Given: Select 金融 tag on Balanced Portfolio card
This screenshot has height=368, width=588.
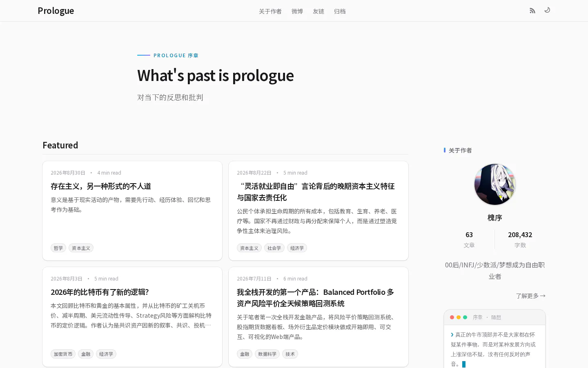Looking at the screenshot, I should coord(245,354).
